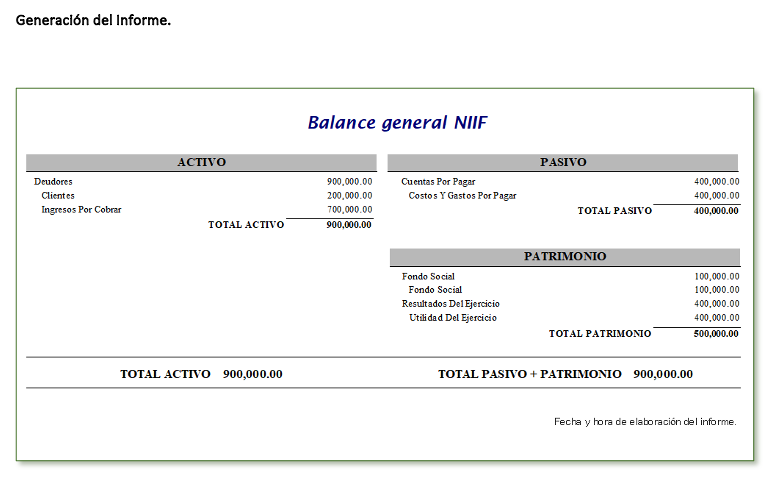Click the indented 'Fondo Social' sub-account
The width and height of the screenshot is (771, 483).
point(435,290)
